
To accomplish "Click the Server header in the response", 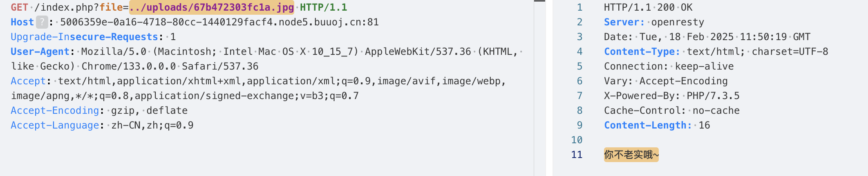I will (x=624, y=22).
